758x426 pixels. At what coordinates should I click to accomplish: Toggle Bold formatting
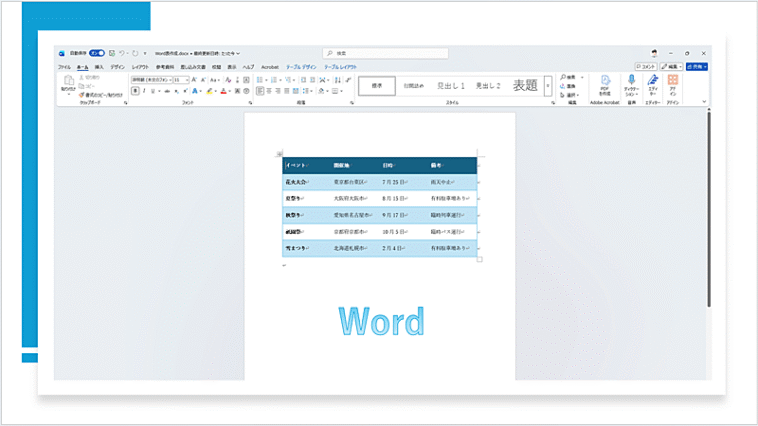click(x=135, y=91)
